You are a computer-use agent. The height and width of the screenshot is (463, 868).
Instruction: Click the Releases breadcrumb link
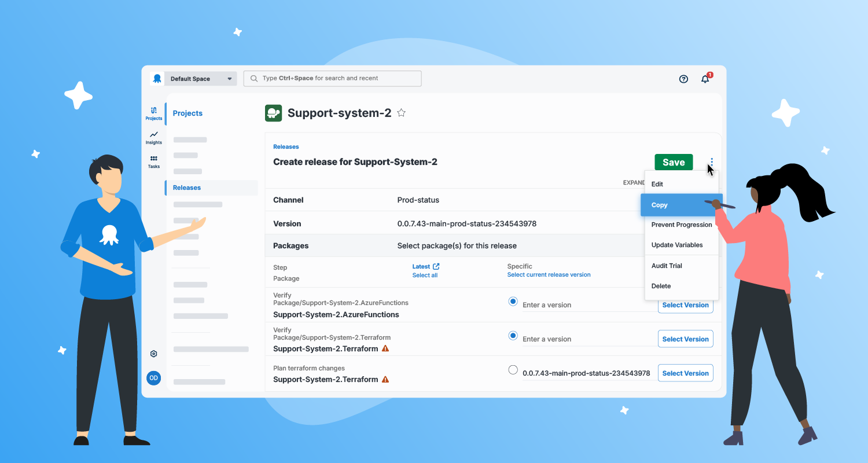(286, 147)
